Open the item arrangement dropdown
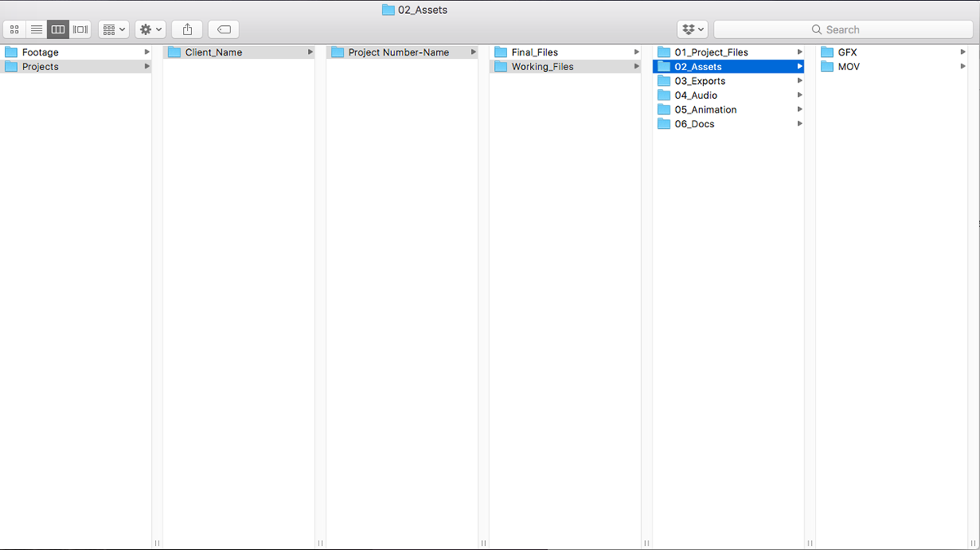Image resolution: width=980 pixels, height=550 pixels. pos(114,29)
